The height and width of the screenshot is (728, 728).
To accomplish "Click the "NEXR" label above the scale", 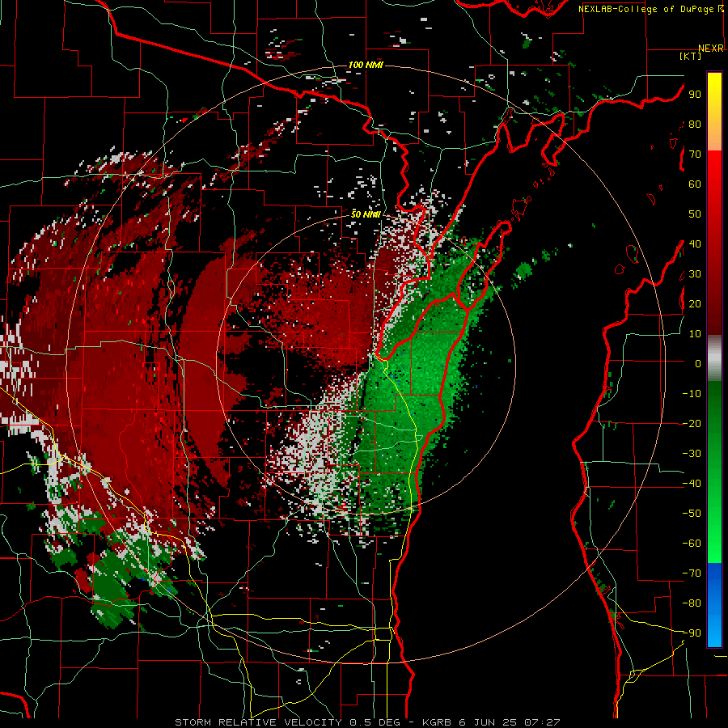I will (x=711, y=49).
